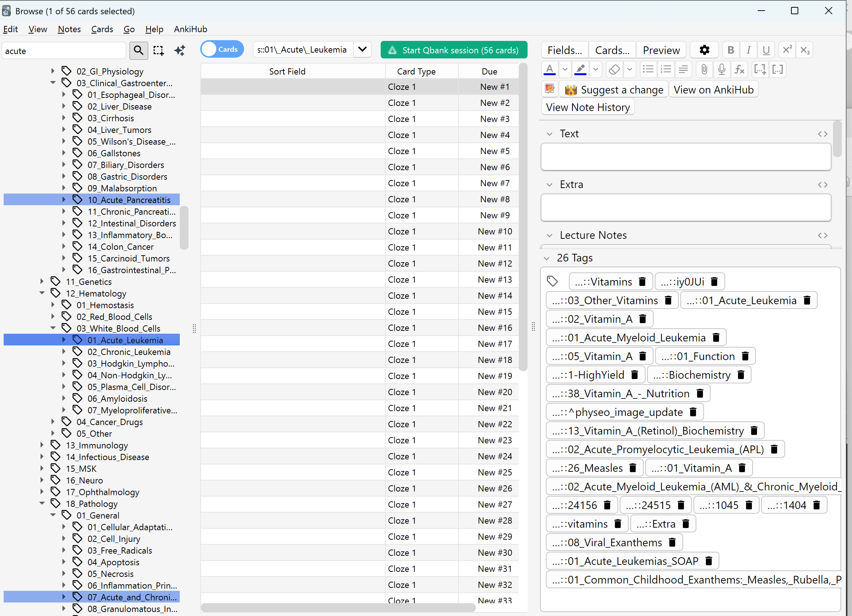Click the superscript formatting icon

pos(787,50)
